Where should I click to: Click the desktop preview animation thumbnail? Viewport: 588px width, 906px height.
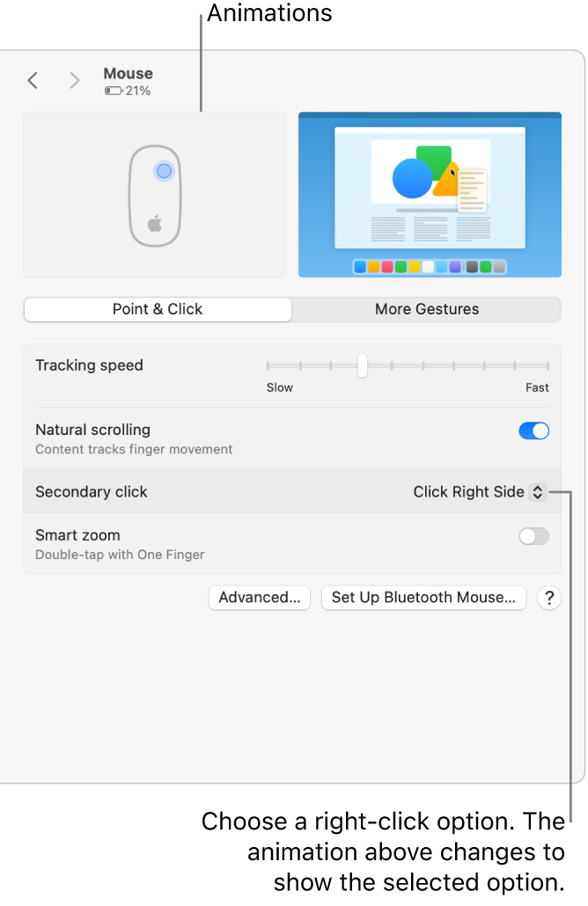tap(430, 195)
